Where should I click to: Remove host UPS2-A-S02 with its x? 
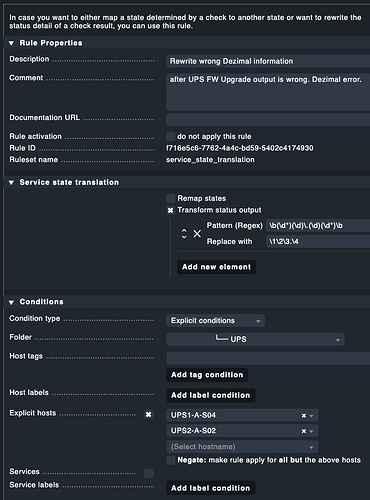click(x=304, y=431)
